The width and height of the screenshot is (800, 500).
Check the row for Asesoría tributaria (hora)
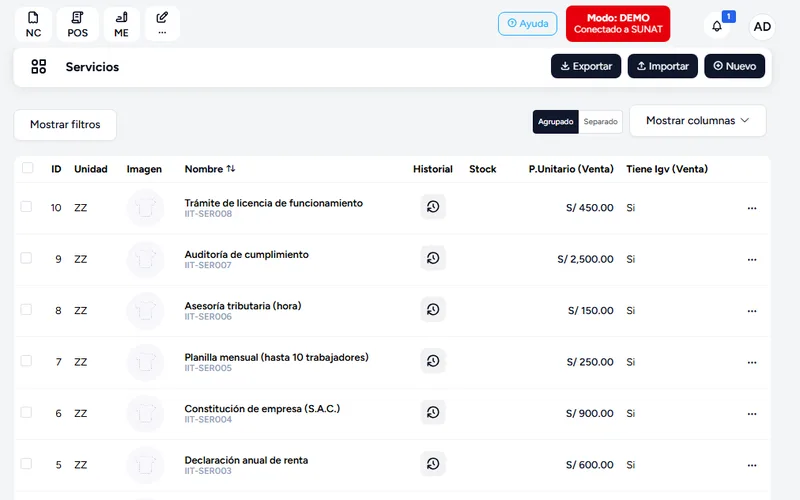[26, 310]
